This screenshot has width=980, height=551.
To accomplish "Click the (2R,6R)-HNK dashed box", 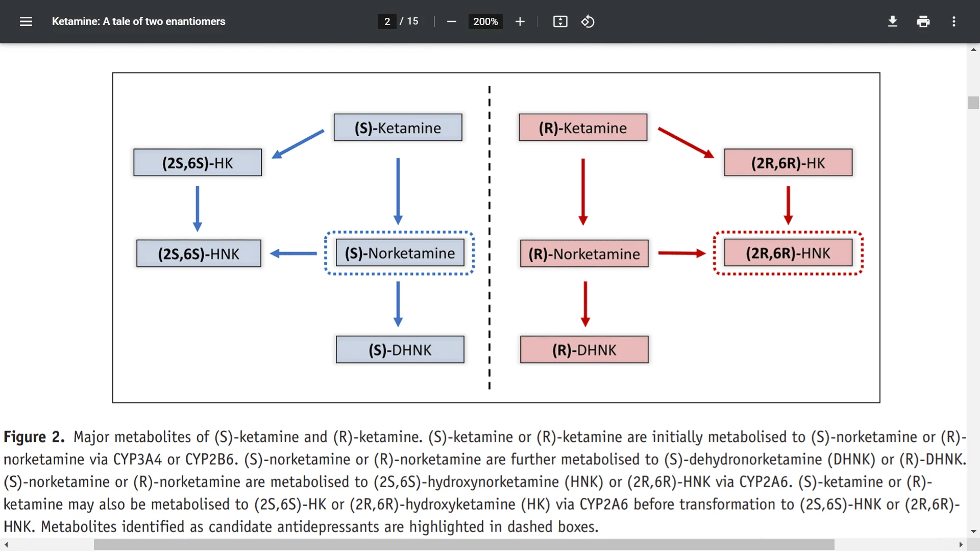I will pos(788,253).
